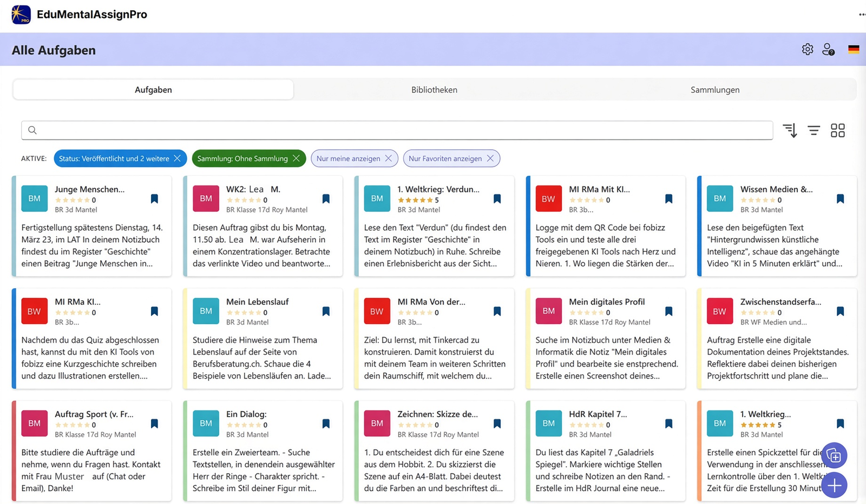This screenshot has height=504, width=866.
Task: Change language via German flag icon
Action: 854,49
